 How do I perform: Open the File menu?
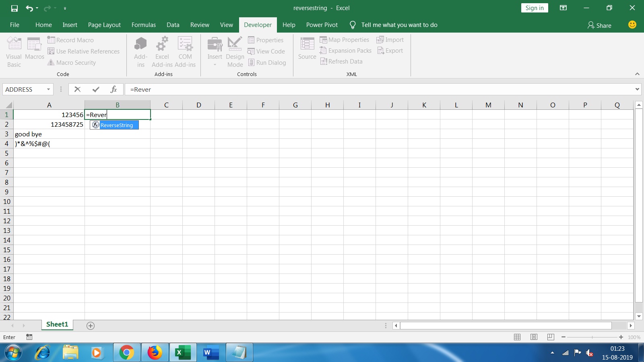click(x=14, y=25)
